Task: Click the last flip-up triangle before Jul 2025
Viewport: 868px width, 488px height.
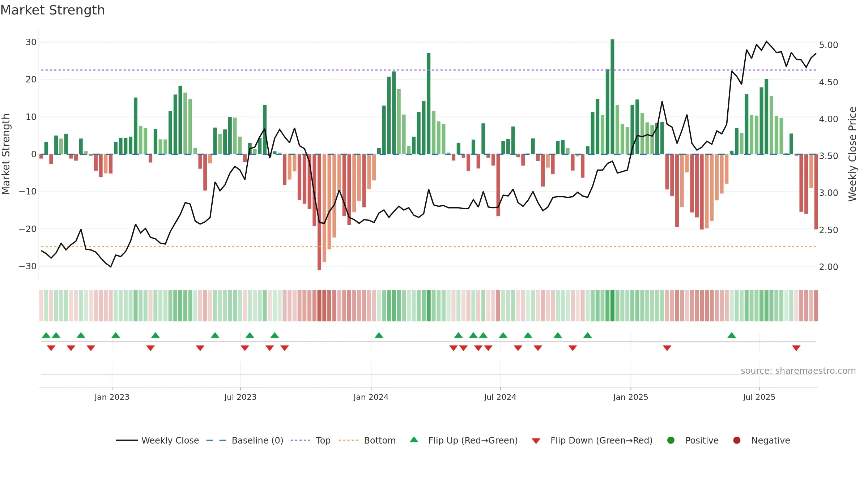Action: (732, 335)
